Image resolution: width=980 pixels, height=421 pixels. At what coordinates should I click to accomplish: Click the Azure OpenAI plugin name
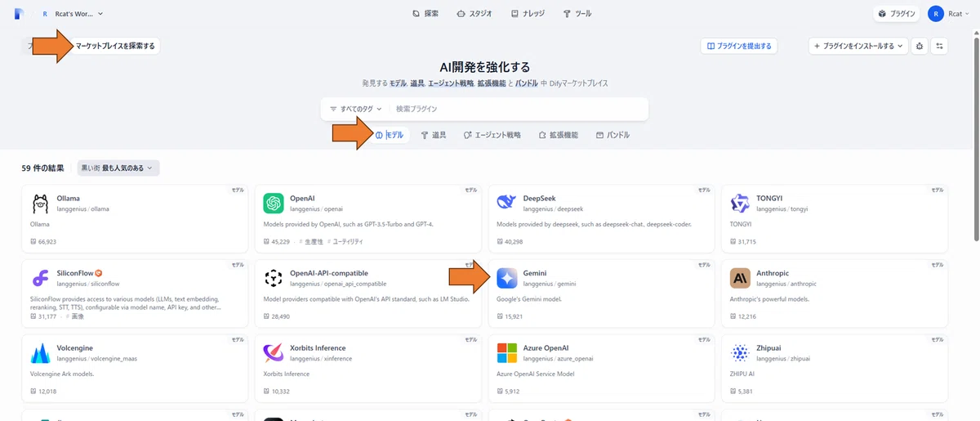click(546, 348)
